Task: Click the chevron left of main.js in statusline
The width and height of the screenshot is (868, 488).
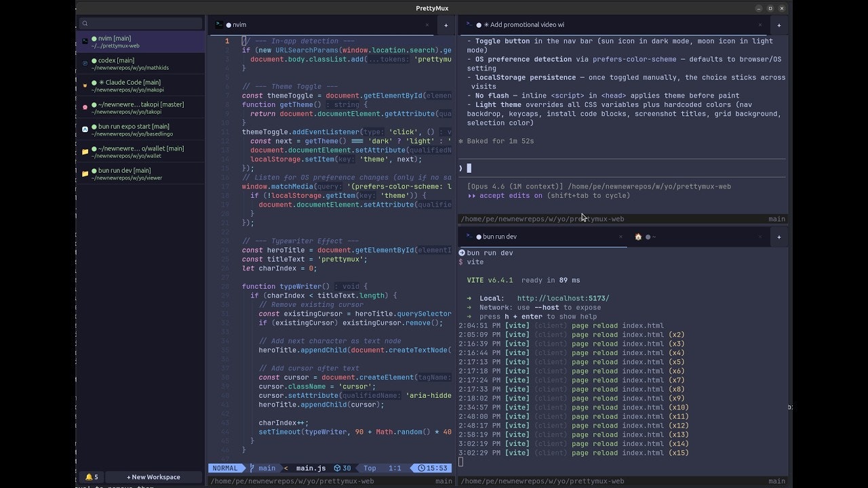Action: click(285, 468)
